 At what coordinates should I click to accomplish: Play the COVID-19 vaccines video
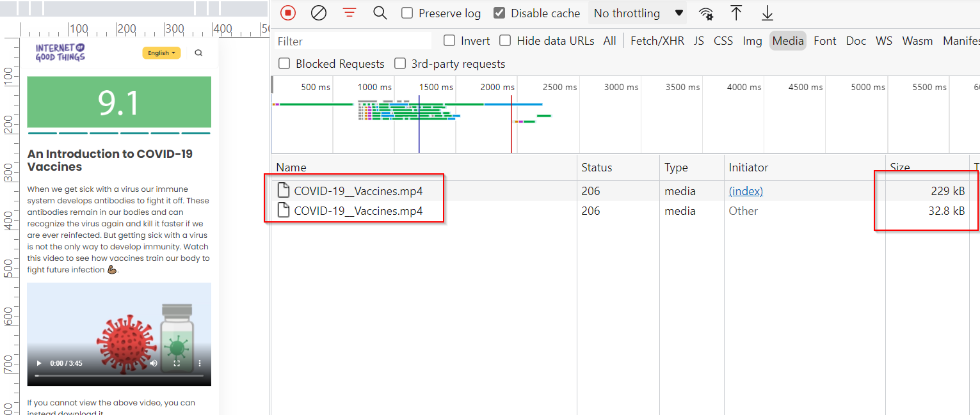click(38, 363)
